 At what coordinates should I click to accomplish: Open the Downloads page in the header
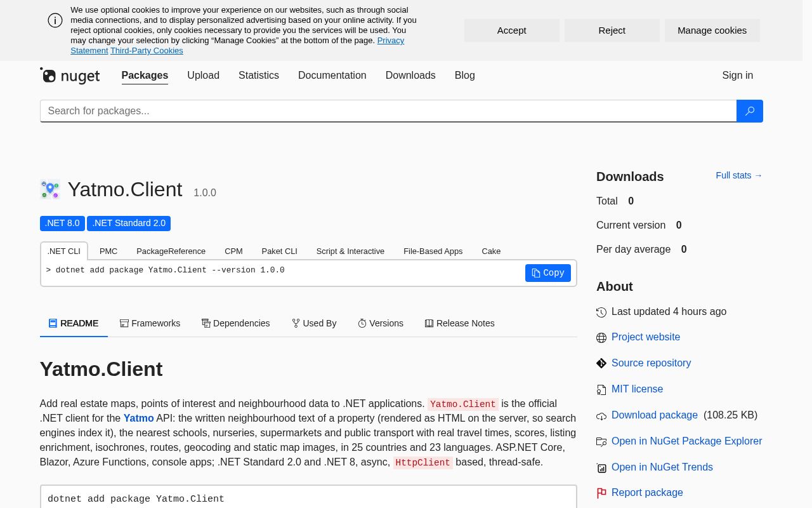[x=410, y=76]
